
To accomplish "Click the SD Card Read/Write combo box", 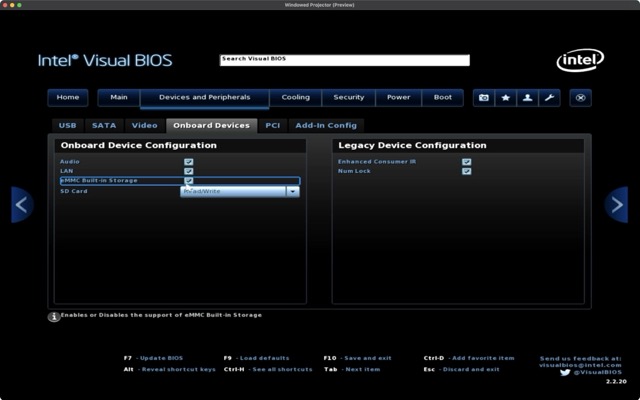I will coord(240,191).
